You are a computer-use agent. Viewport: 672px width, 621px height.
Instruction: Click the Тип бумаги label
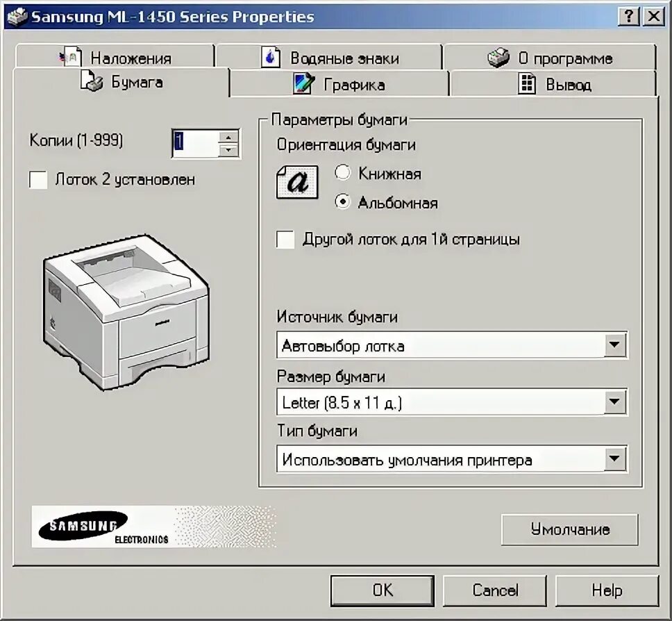(317, 431)
